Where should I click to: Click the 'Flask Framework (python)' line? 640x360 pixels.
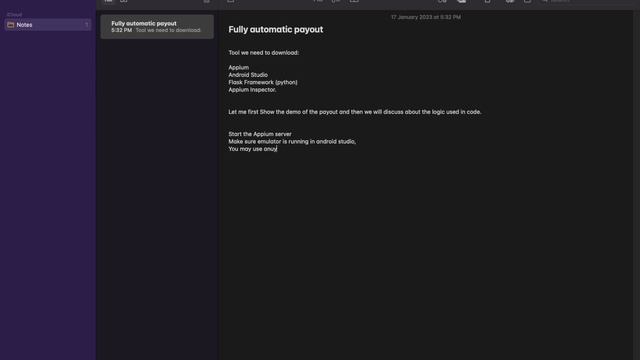coord(263,82)
